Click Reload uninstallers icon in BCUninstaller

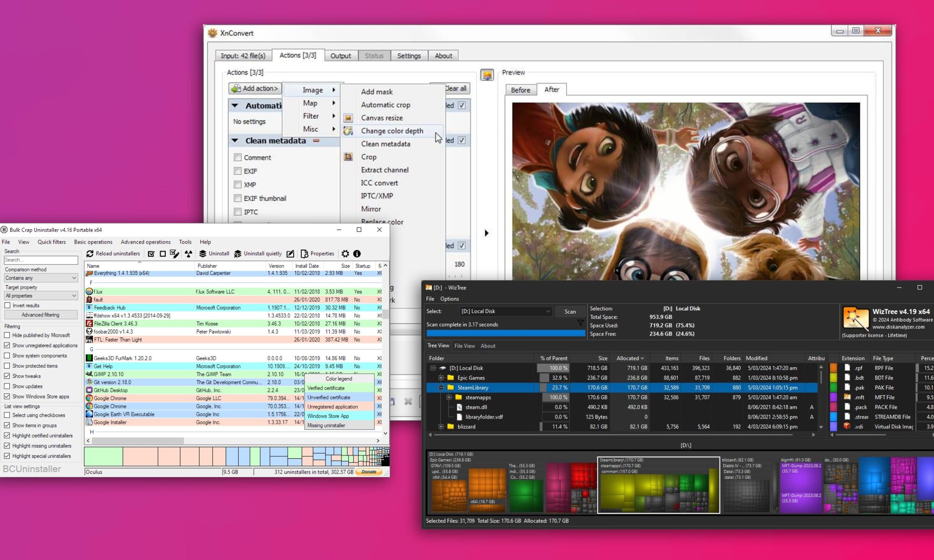(x=90, y=254)
